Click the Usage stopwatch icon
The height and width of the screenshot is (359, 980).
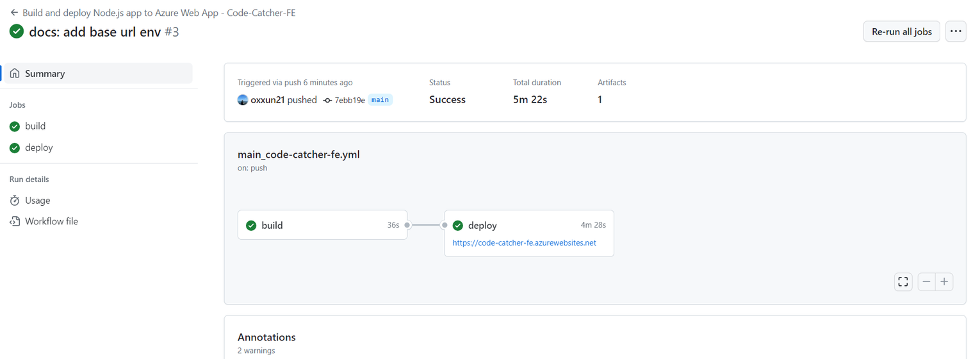tap(15, 201)
